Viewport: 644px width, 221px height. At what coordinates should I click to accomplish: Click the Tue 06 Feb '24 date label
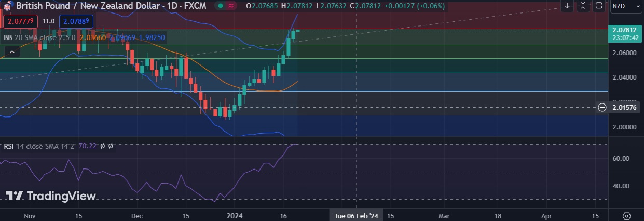(x=356, y=215)
